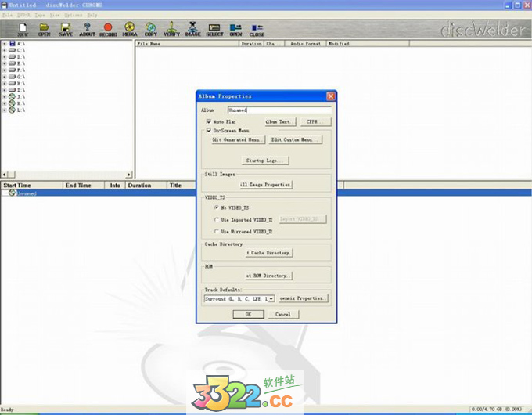Toggle the Auto Play checkbox
The height and width of the screenshot is (415, 532).
point(209,121)
